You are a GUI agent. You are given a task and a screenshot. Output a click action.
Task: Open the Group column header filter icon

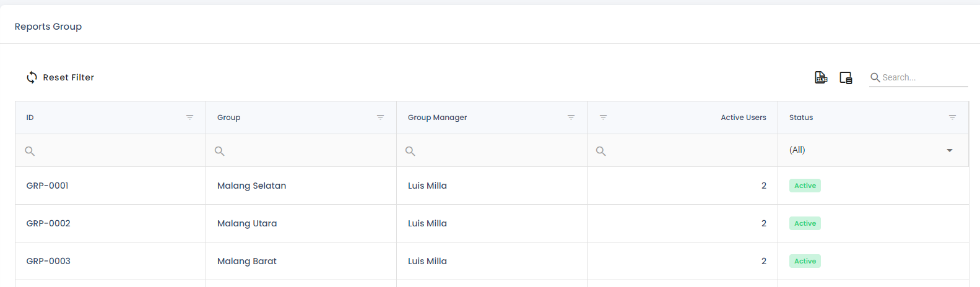[381, 118]
